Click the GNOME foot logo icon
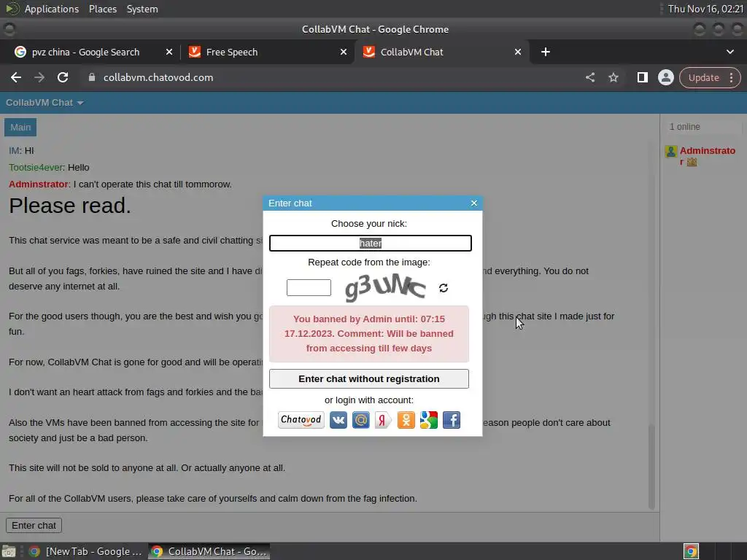The image size is (747, 560). point(12,9)
